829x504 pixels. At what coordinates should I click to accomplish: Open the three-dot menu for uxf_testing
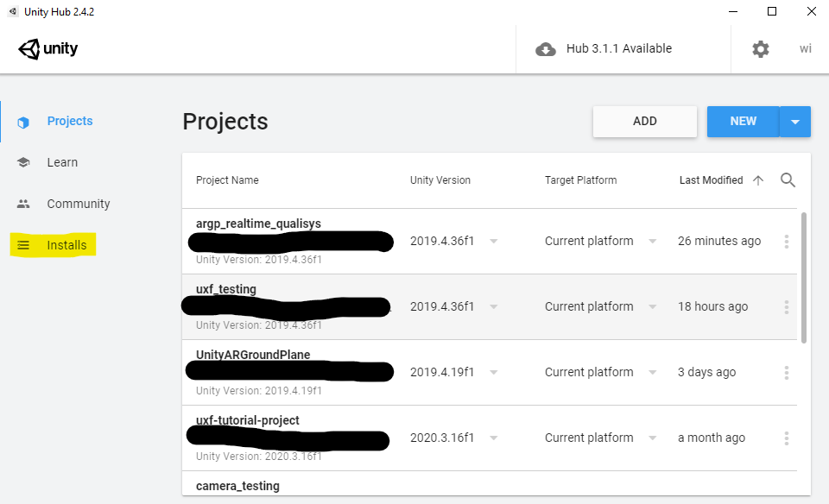click(787, 307)
